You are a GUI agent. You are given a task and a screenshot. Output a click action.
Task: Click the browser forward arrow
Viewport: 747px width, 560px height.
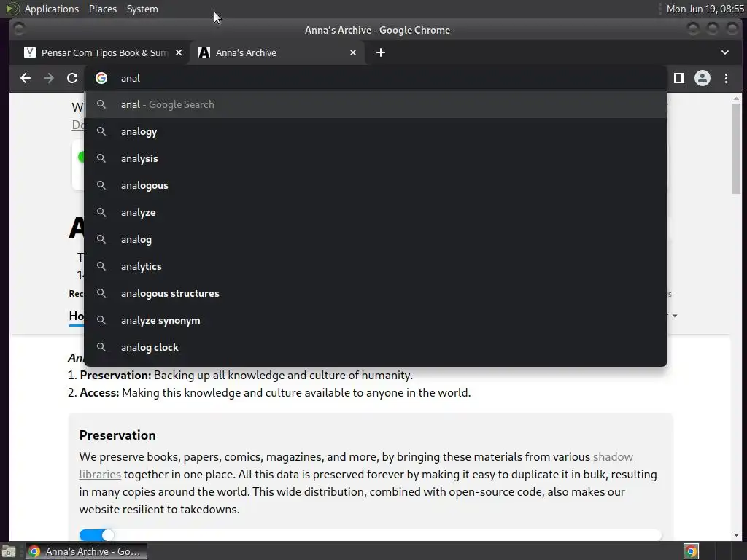tap(49, 78)
